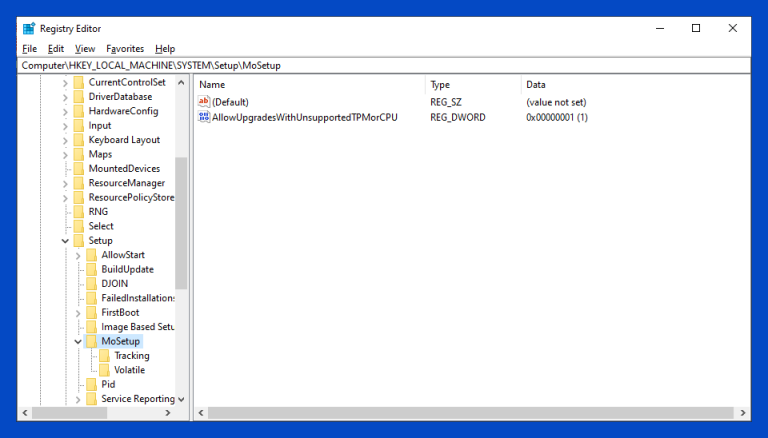This screenshot has width=768, height=438.
Task: Expand the Service Reporting key
Action: pyautogui.click(x=78, y=399)
